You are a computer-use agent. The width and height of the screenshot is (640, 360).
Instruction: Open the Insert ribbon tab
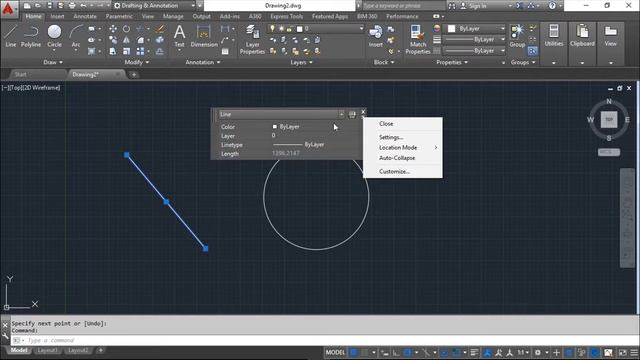(x=57, y=16)
